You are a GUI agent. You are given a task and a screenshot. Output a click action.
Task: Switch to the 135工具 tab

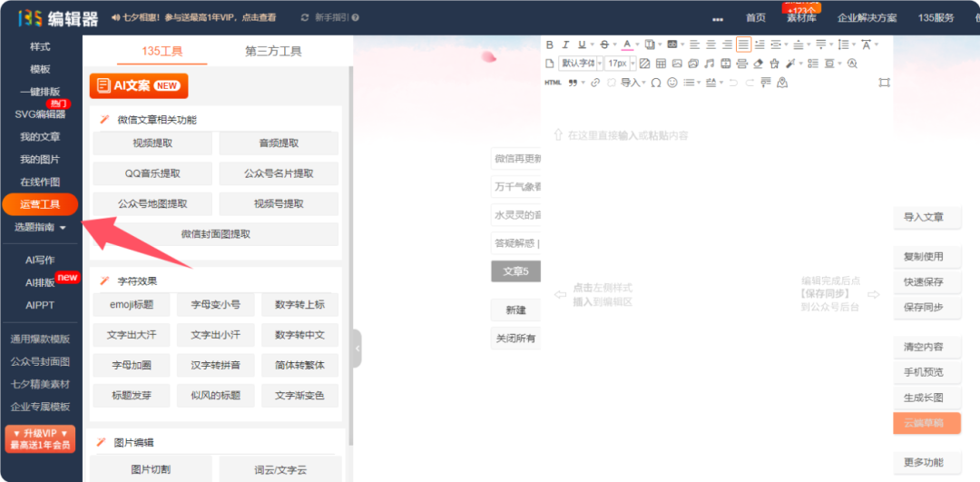[x=162, y=51]
